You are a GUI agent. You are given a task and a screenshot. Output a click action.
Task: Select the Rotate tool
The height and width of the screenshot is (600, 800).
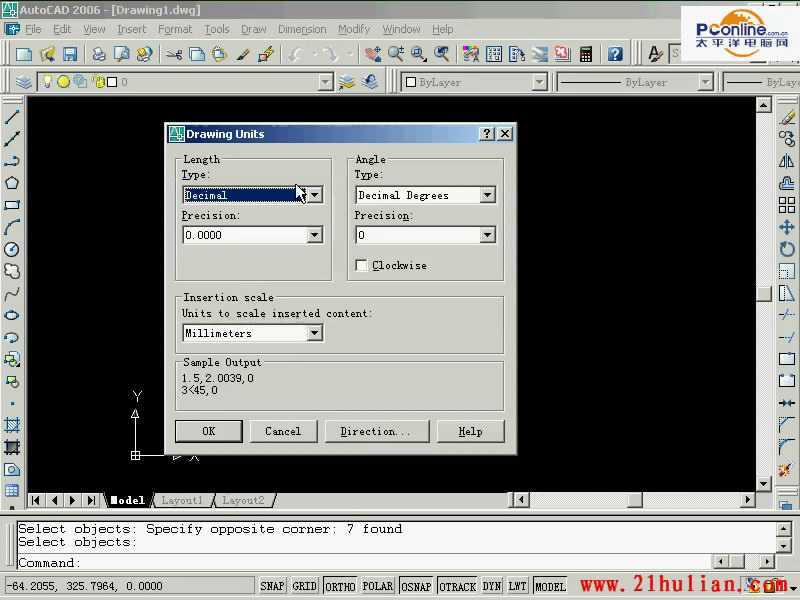click(787, 249)
